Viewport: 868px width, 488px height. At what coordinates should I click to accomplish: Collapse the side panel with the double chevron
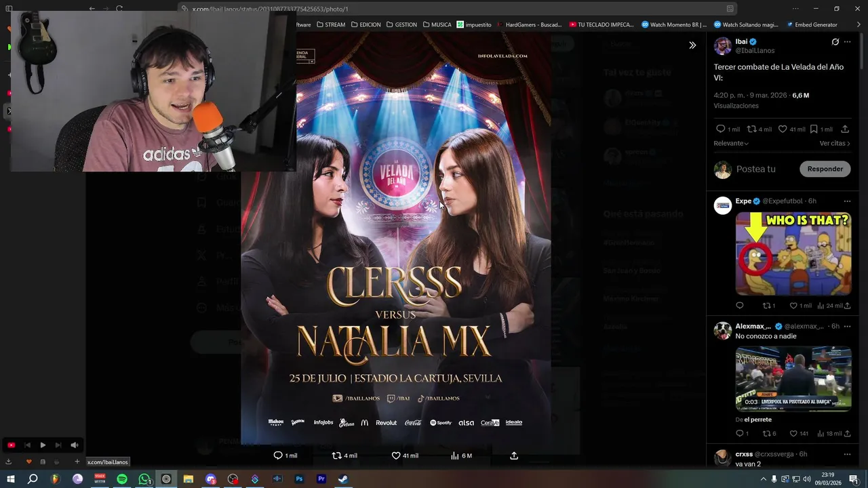point(692,45)
